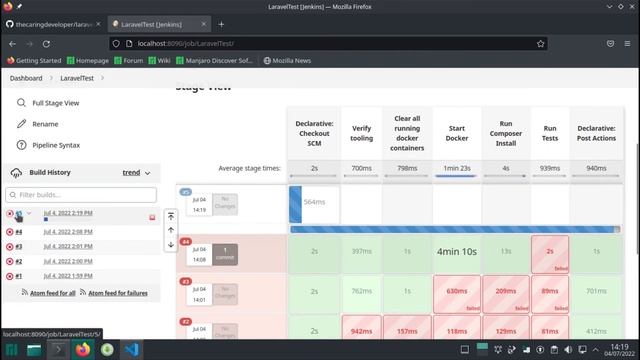Screen dimensions: 640x360
Task: Open Full Stage View magnifier icon
Action: click(x=21, y=103)
